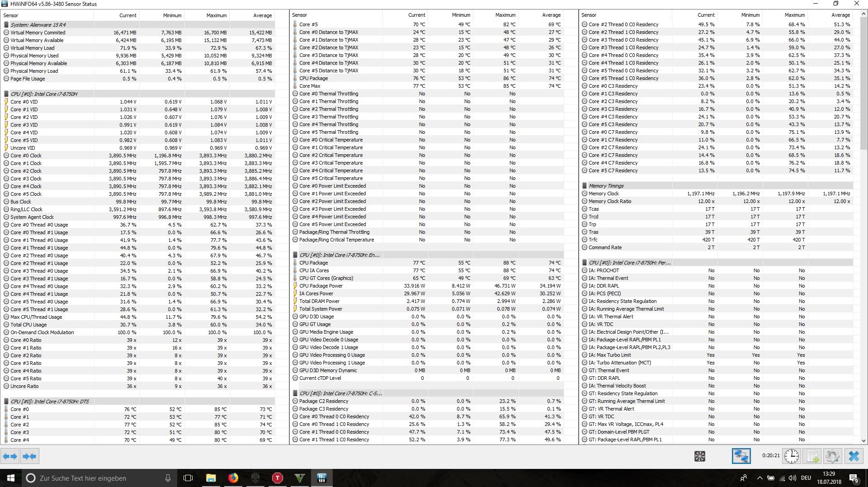Image resolution: width=868 pixels, height=487 pixels.
Task: Select the Virtual Memory Commited row
Action: 137,33
